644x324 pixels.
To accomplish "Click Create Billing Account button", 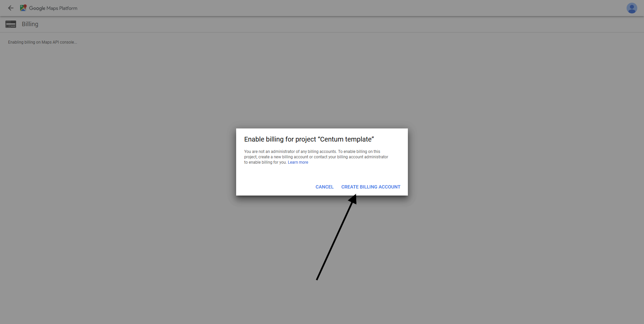I will tap(371, 187).
